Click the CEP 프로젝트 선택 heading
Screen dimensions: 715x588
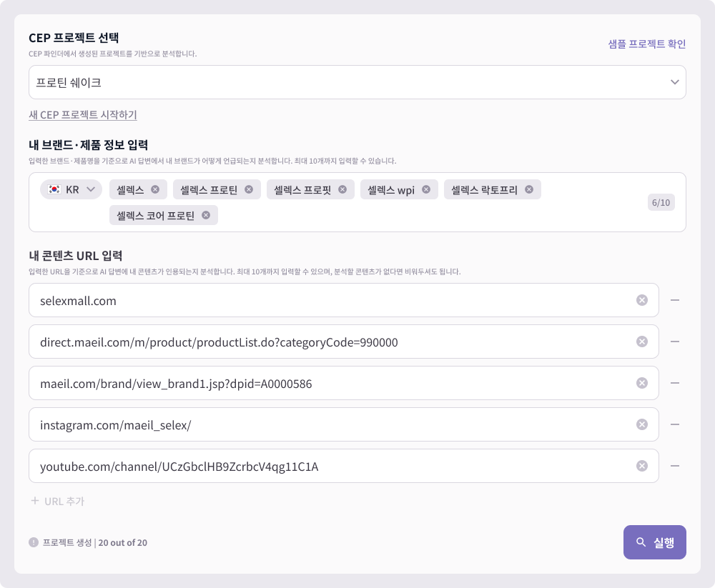[x=74, y=38]
